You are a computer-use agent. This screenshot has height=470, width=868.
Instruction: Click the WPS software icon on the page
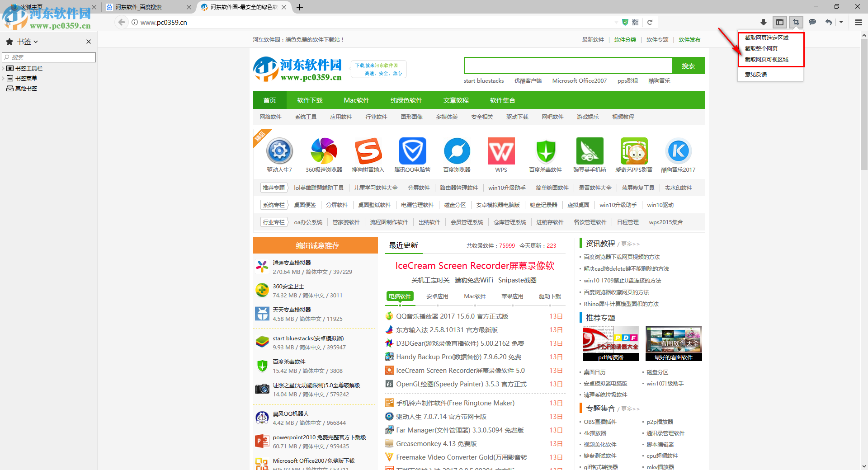pos(500,151)
